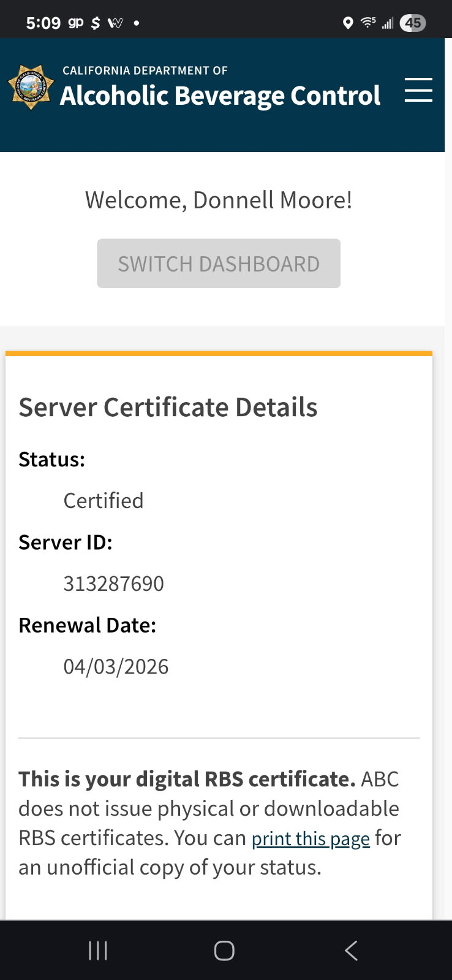
Task: Tap the 'gp' notification icon
Action: (x=76, y=23)
